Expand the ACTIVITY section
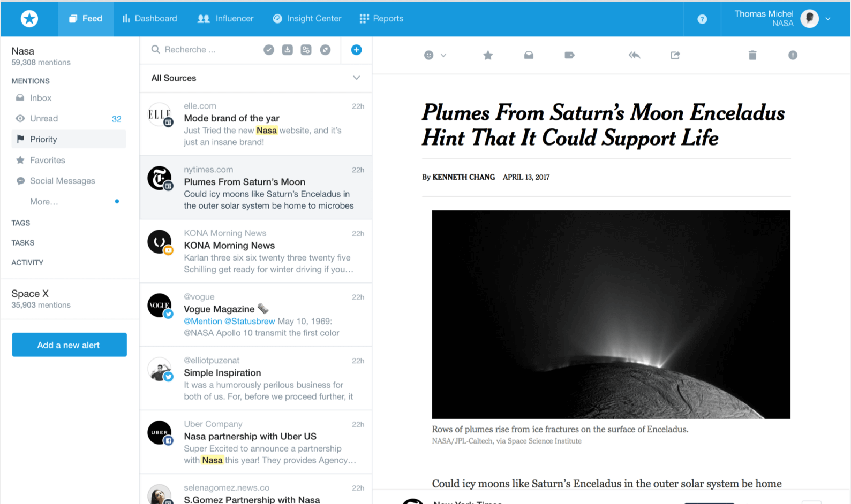Viewport: 851px width, 504px height. [27, 262]
